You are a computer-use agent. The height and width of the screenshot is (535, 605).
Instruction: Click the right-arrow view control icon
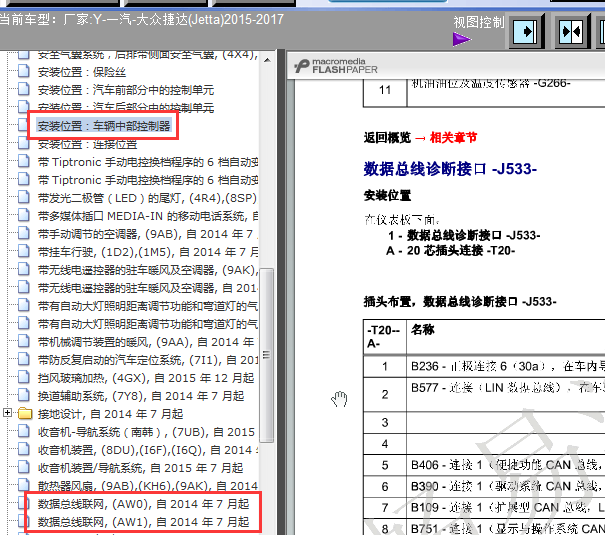(x=526, y=31)
